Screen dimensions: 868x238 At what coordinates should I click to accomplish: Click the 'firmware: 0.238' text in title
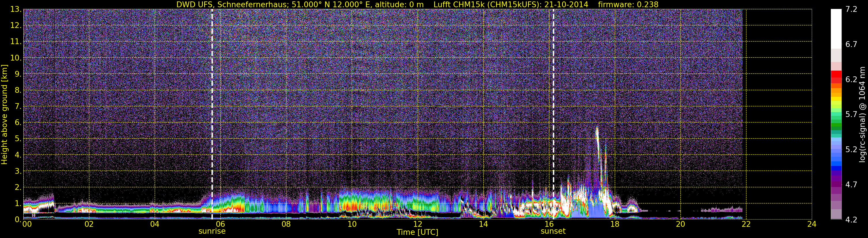pos(628,4)
